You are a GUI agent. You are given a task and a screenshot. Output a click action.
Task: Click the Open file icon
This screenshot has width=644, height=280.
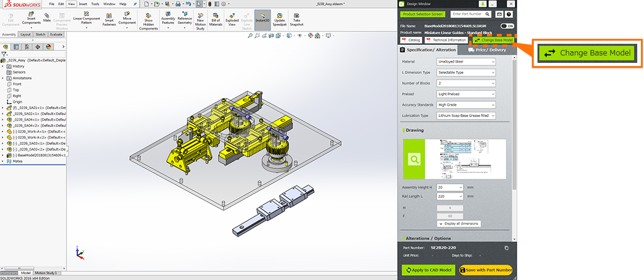pos(156,4)
